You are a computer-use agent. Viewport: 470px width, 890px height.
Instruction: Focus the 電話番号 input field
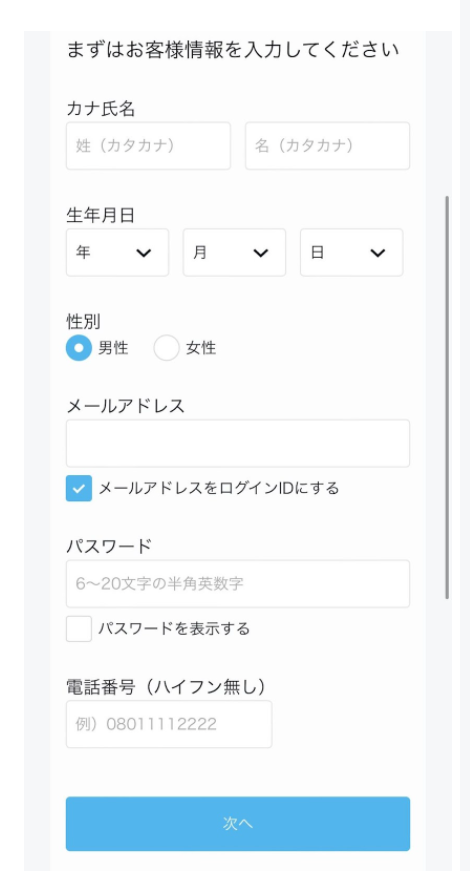169,724
